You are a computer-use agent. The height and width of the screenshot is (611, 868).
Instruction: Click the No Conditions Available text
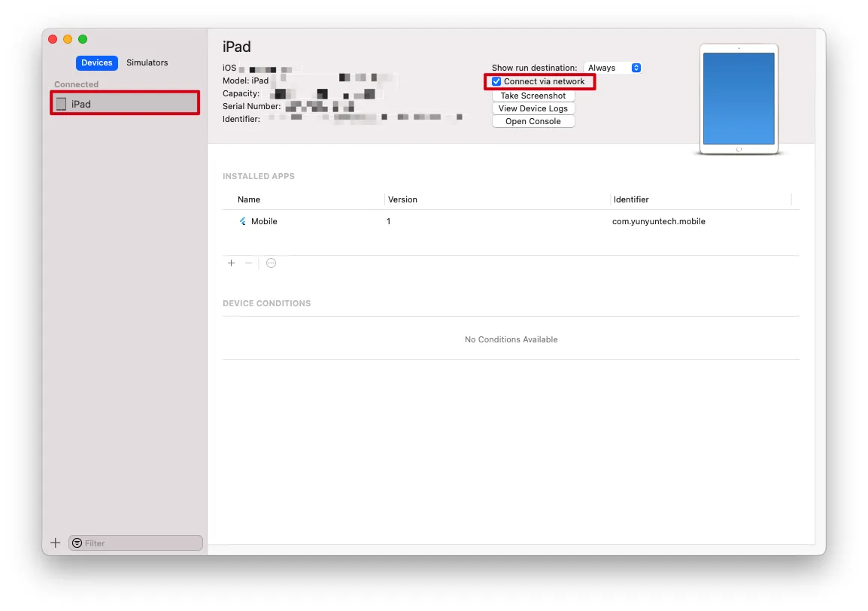[511, 339]
